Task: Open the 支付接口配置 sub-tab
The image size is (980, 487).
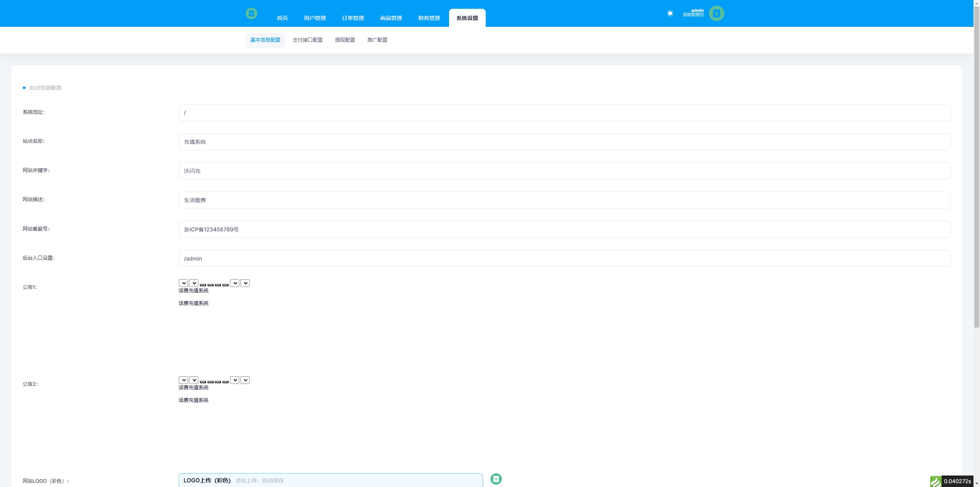Action: click(307, 40)
